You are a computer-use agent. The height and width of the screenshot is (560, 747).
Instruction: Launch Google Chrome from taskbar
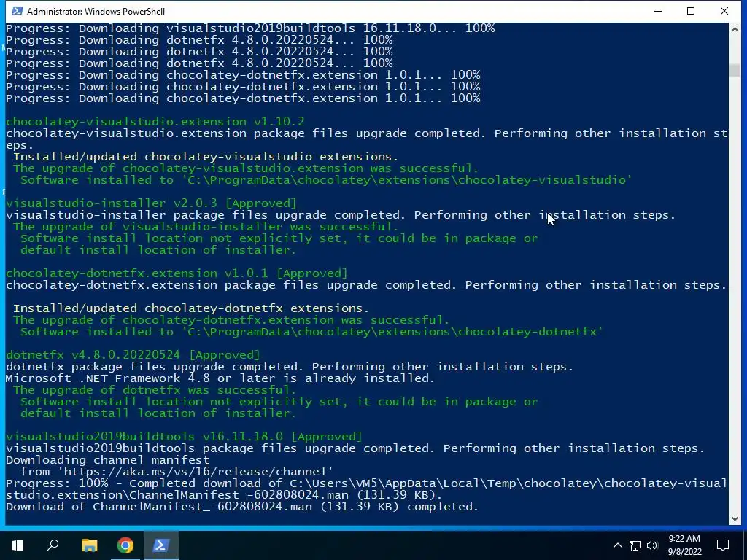click(125, 545)
